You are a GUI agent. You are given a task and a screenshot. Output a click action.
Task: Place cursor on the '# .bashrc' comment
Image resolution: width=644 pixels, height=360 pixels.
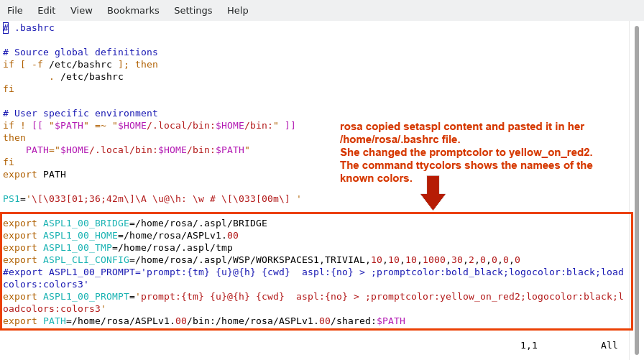[x=34, y=28]
